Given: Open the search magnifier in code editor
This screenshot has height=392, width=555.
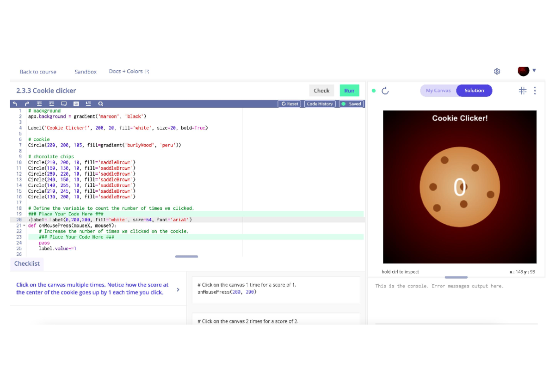Looking at the screenshot, I should [x=100, y=104].
